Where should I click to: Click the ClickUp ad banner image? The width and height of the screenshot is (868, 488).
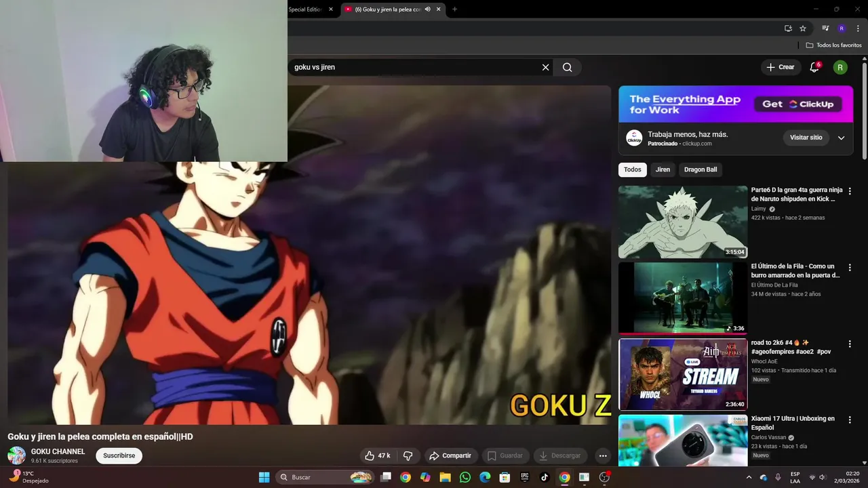(736, 104)
